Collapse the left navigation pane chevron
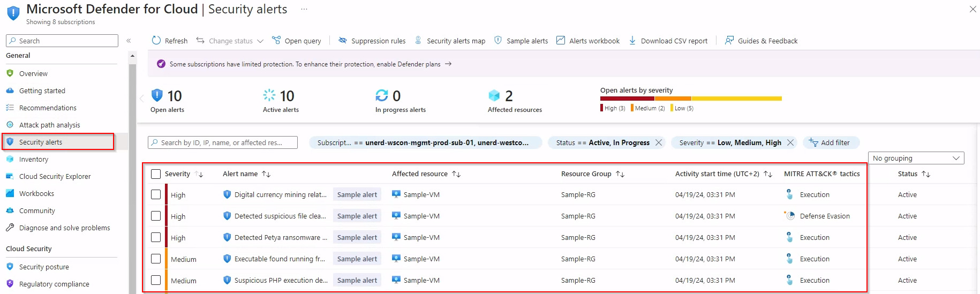This screenshot has height=294, width=980. pyautogui.click(x=129, y=41)
